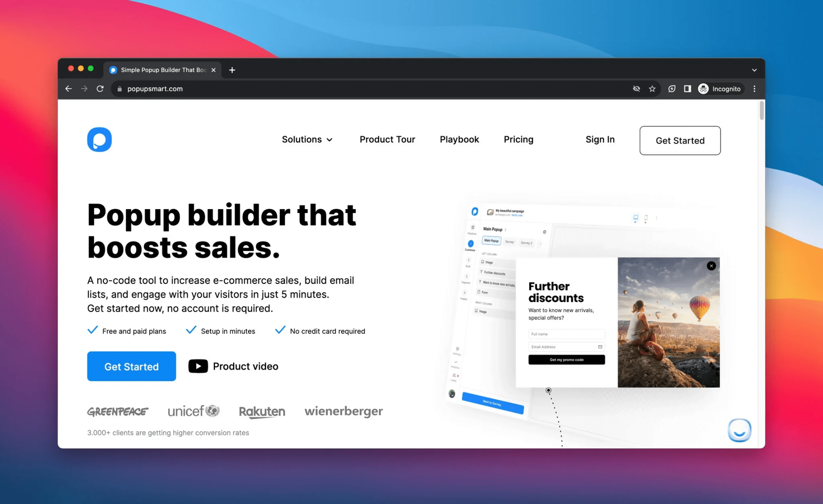
Task: Expand the Solutions navigation dropdown
Action: [x=307, y=140]
